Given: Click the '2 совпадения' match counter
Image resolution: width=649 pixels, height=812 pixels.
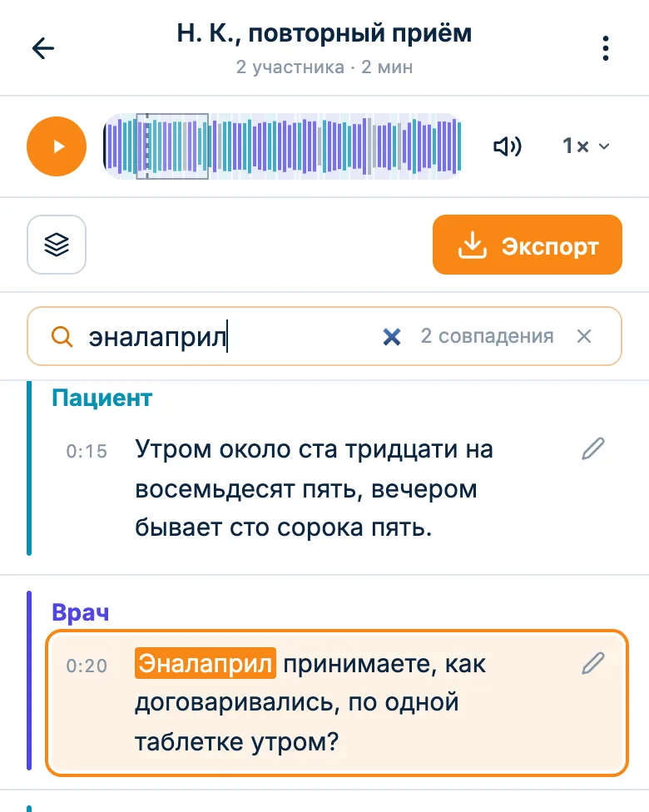Looking at the screenshot, I should [x=487, y=336].
